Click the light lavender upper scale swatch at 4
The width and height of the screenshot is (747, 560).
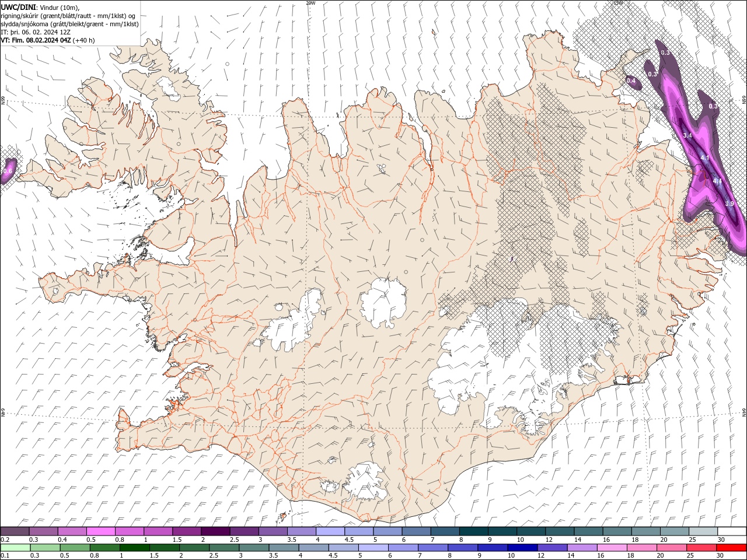pyautogui.click(x=330, y=531)
